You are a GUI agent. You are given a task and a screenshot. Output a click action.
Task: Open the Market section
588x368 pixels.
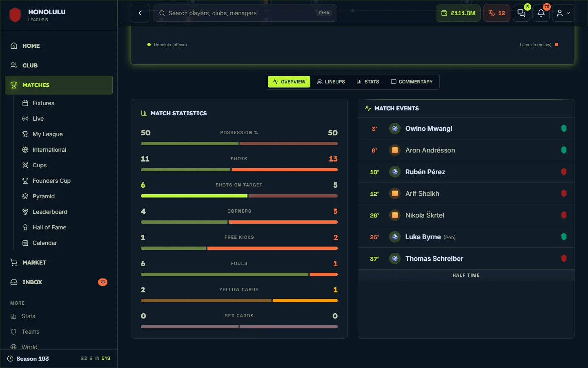[x=59, y=263]
